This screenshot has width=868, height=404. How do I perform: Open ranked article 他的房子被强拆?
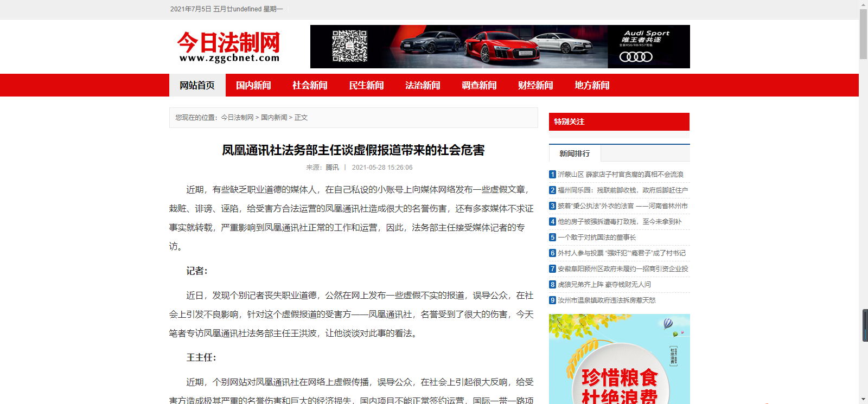click(620, 221)
